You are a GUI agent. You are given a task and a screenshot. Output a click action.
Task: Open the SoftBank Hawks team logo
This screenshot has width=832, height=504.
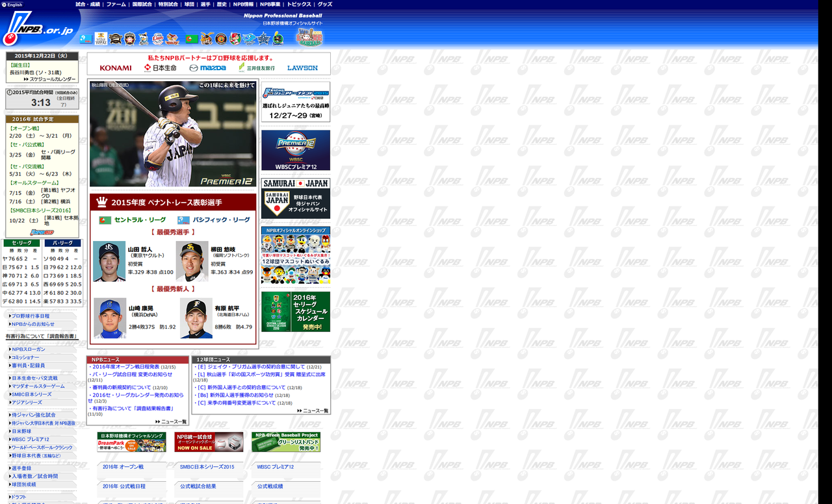(101, 39)
